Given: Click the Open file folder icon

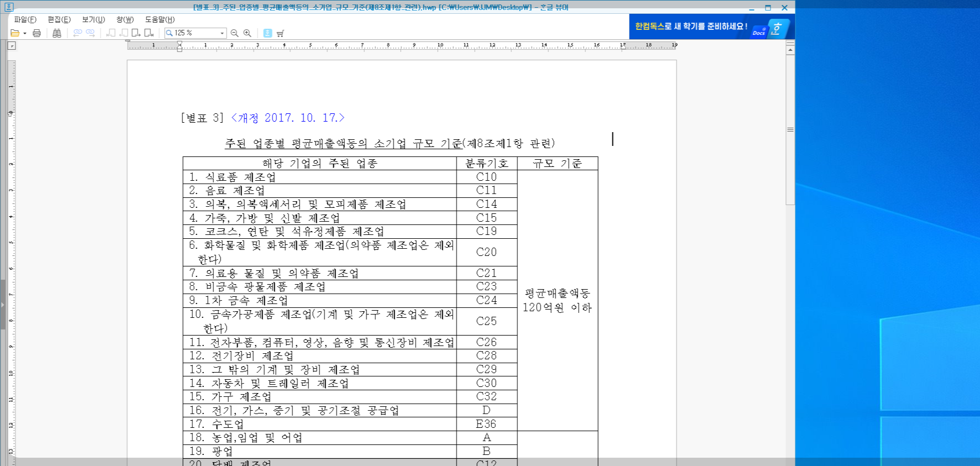Looking at the screenshot, I should 15,33.
